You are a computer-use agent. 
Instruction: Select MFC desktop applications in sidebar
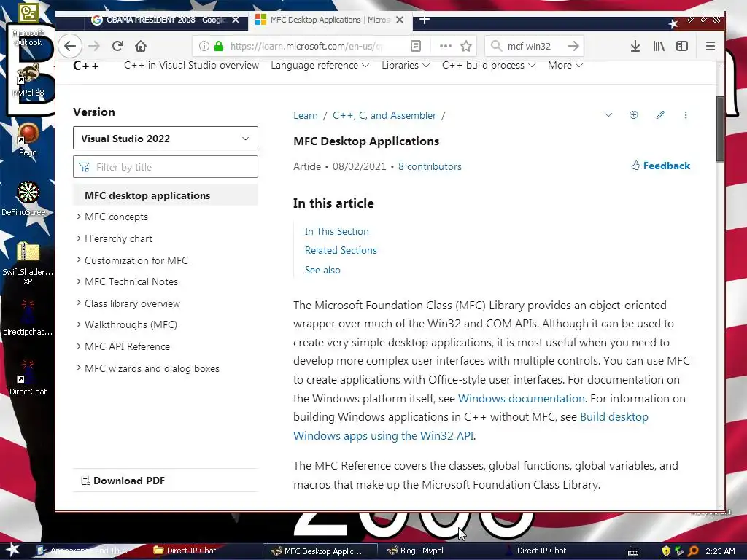click(x=166, y=195)
